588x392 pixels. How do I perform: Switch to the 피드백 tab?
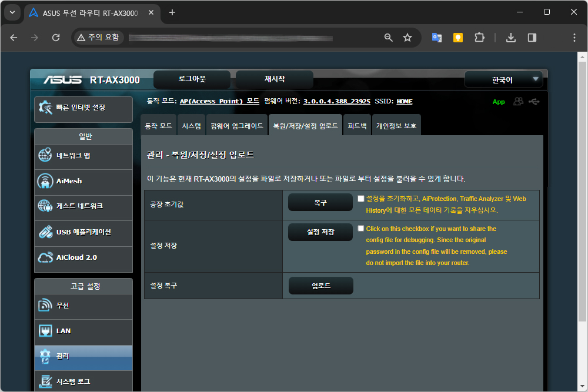(x=357, y=126)
